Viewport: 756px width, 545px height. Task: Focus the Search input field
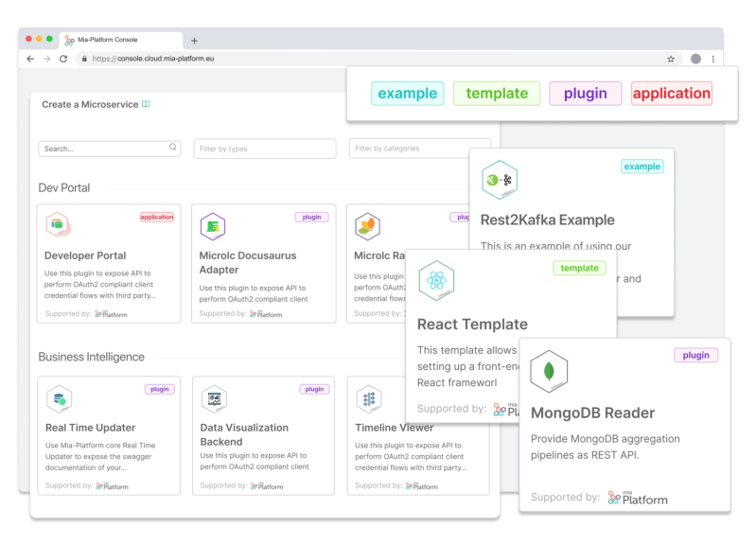[110, 149]
